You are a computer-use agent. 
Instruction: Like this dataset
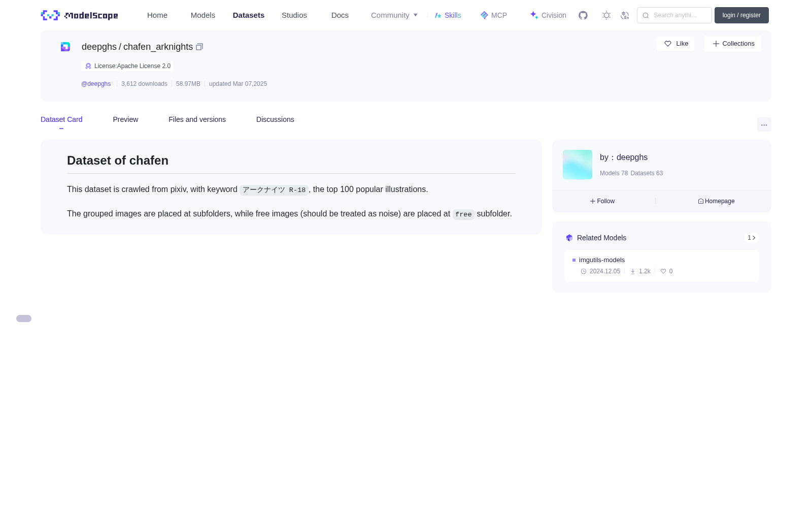pyautogui.click(x=675, y=44)
